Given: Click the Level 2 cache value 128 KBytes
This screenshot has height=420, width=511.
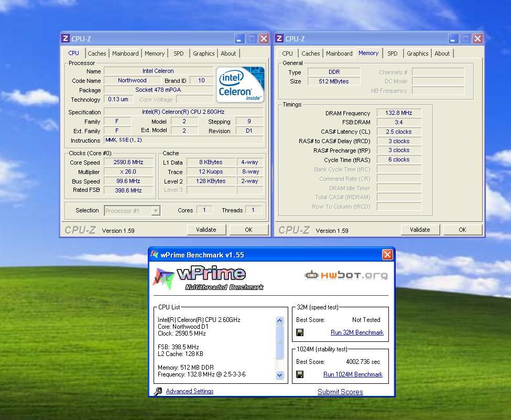Looking at the screenshot, I should (x=211, y=181).
